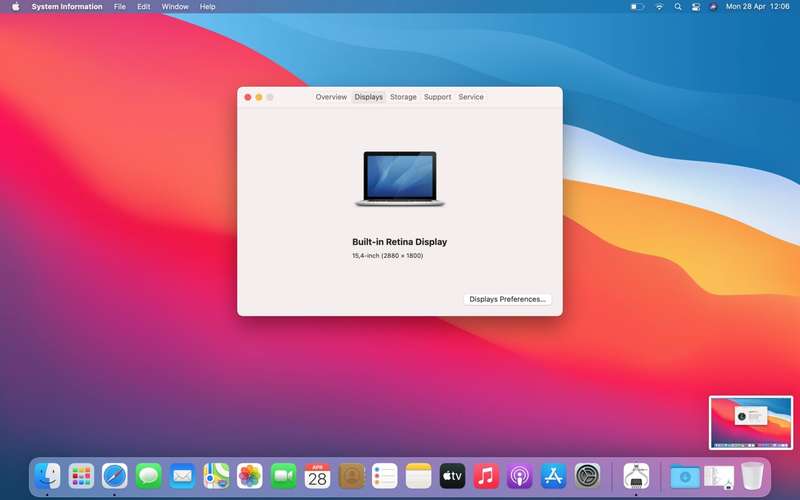
Task: Open the Trash in the dock
Action: [753, 476]
